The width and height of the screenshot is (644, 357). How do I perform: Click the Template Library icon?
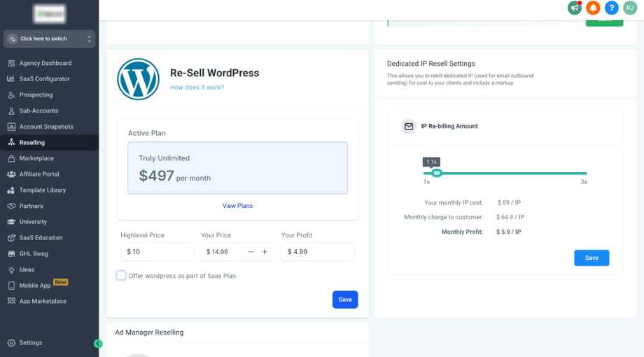[x=11, y=190]
